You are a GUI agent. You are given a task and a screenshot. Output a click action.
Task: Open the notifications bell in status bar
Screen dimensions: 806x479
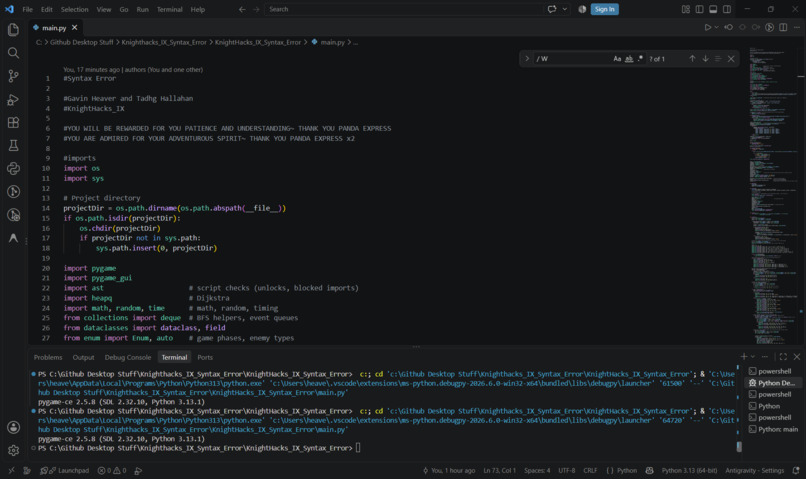click(x=796, y=470)
